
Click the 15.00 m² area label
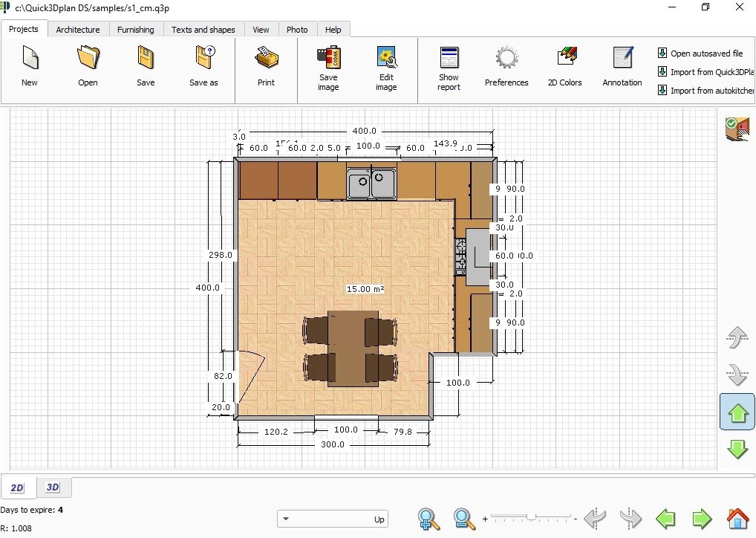pyautogui.click(x=365, y=289)
